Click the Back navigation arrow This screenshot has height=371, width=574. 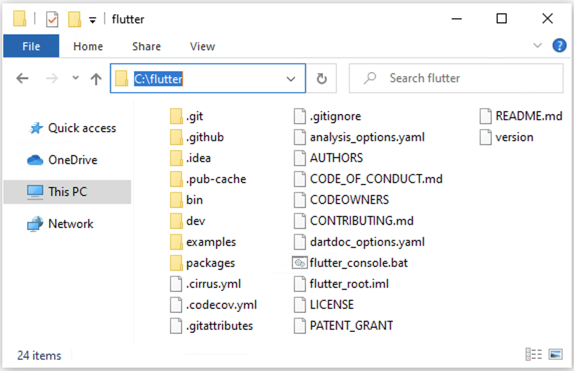click(22, 78)
